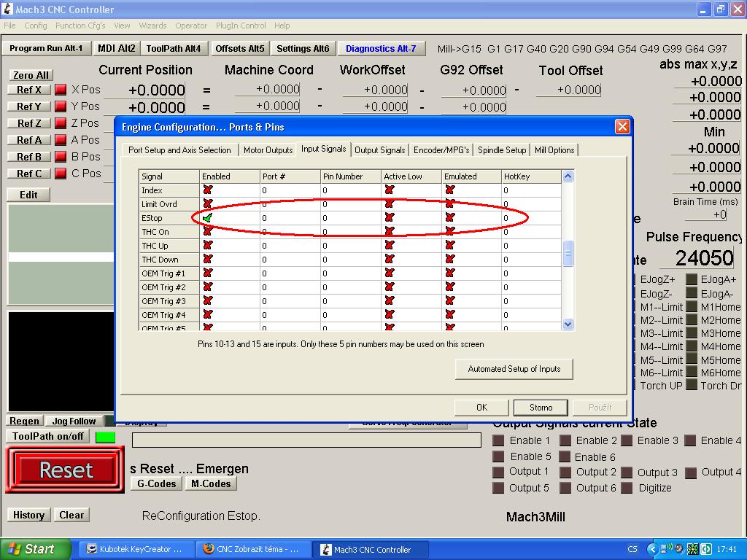Click the Digitize status LED
Viewport: 747px width, 560px height.
point(627,488)
